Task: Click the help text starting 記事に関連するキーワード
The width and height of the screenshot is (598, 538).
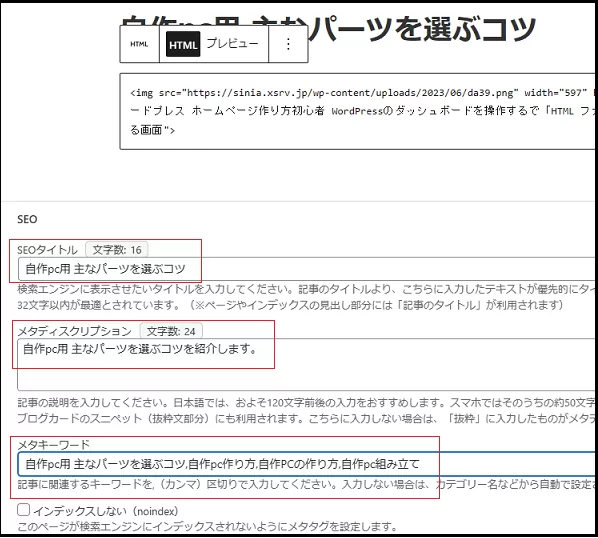Action: tap(307, 484)
